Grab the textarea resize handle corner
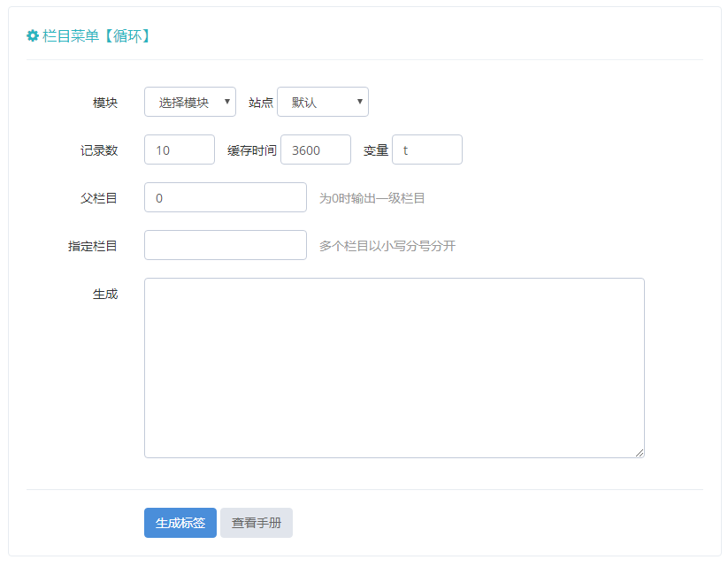The width and height of the screenshot is (728, 575). [640, 453]
